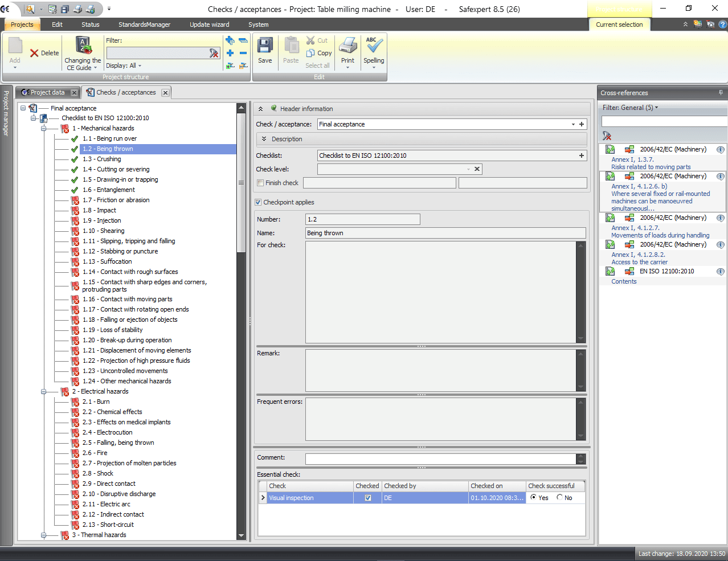Open the Check / acceptance dropdown
Screen dimensions: 728x561
coord(573,124)
